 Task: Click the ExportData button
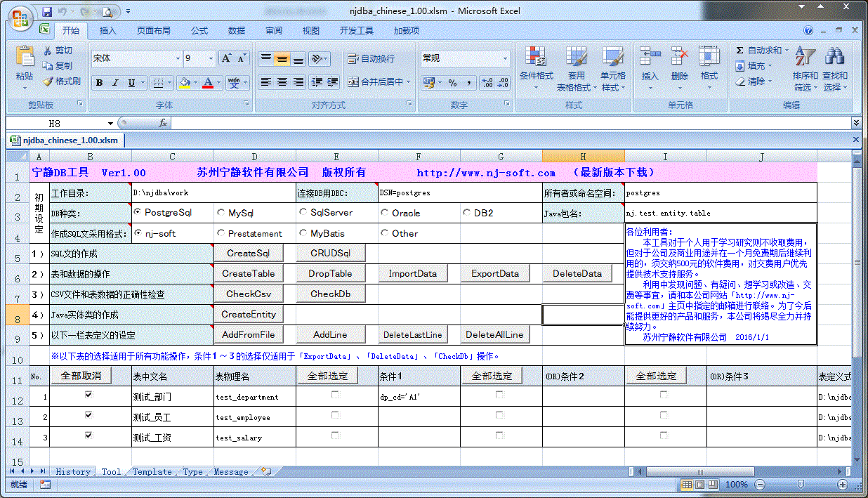point(495,273)
